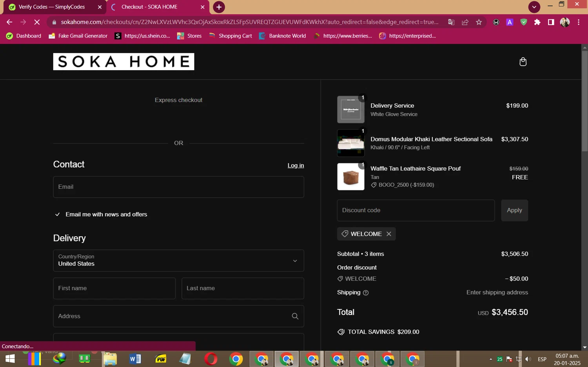Open the Stores bookmark
Image resolution: width=588 pixels, height=367 pixels.
pyautogui.click(x=189, y=36)
